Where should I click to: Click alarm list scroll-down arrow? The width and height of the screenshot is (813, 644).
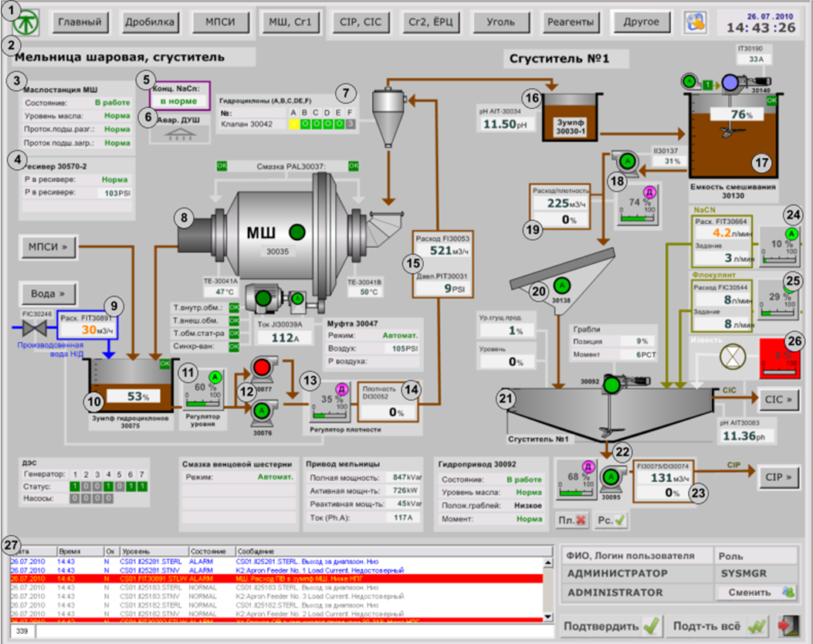(x=548, y=617)
